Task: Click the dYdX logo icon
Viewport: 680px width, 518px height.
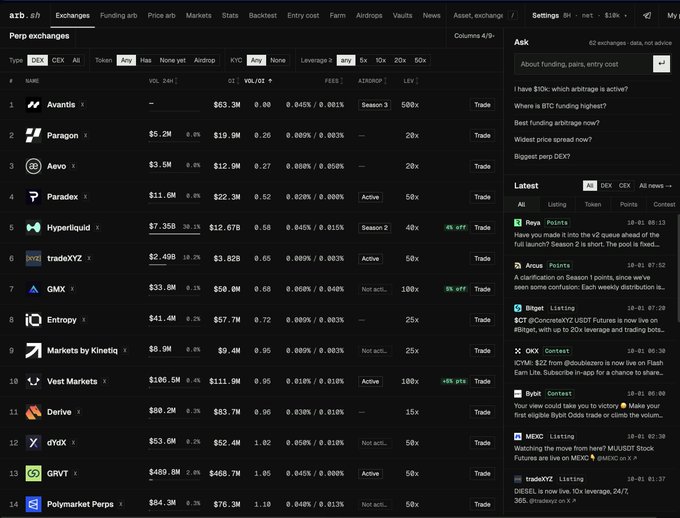Action: click(x=33, y=443)
